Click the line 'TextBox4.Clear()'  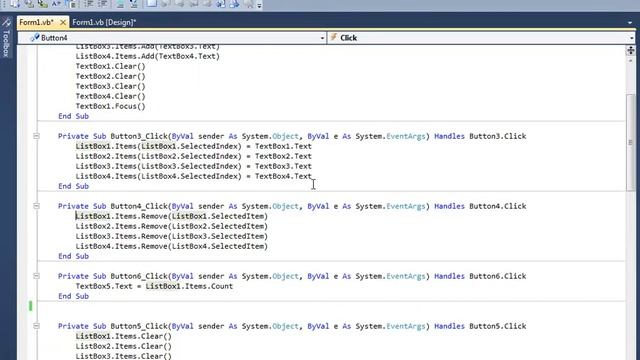tap(110, 96)
